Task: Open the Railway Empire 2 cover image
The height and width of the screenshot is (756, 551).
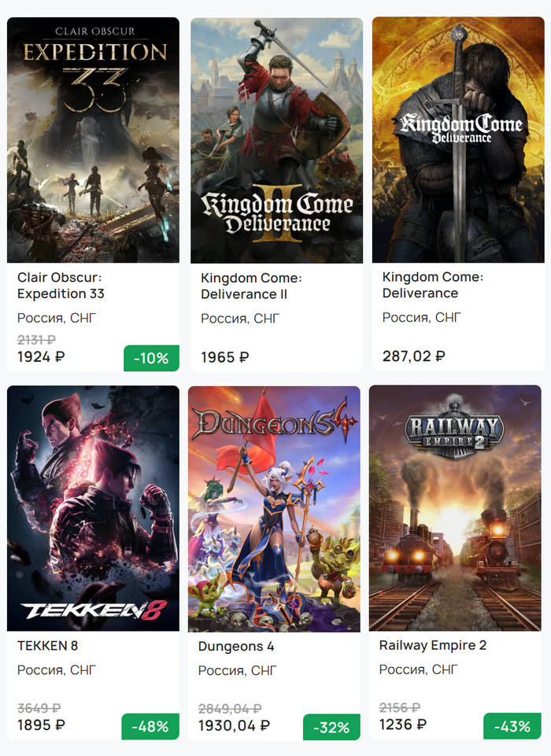Action: (x=455, y=508)
